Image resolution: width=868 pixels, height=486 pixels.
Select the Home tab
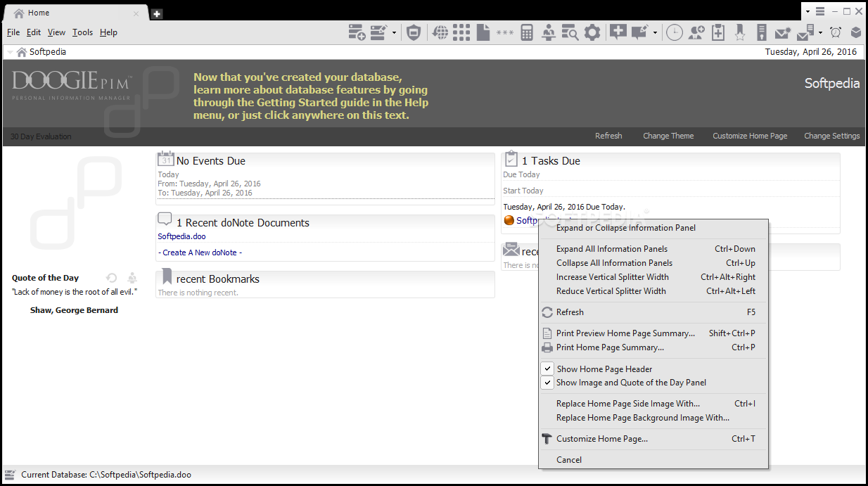tap(75, 13)
